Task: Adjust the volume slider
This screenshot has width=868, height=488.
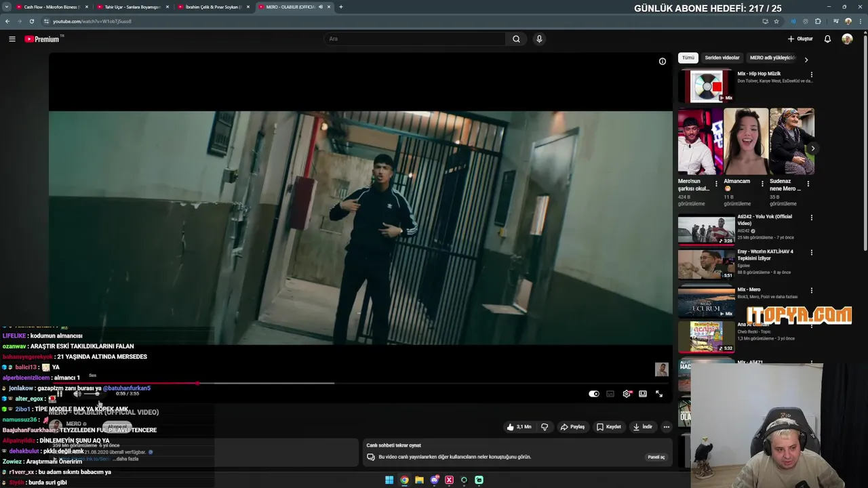Action: pyautogui.click(x=93, y=394)
